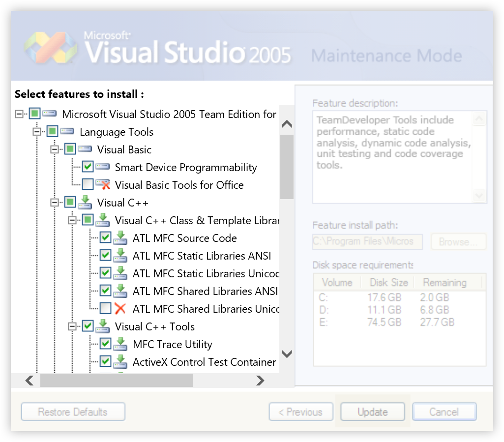Go back with the Previous button
The image size is (504, 442).
(x=301, y=412)
